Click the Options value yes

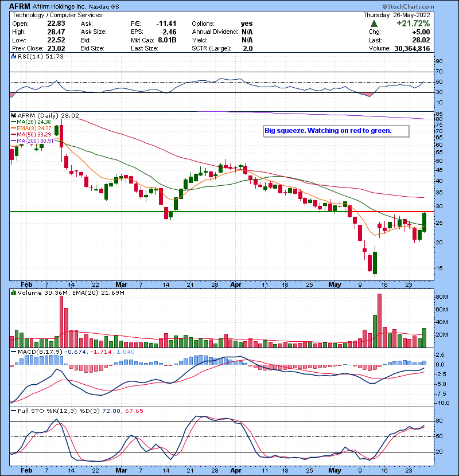(x=247, y=24)
